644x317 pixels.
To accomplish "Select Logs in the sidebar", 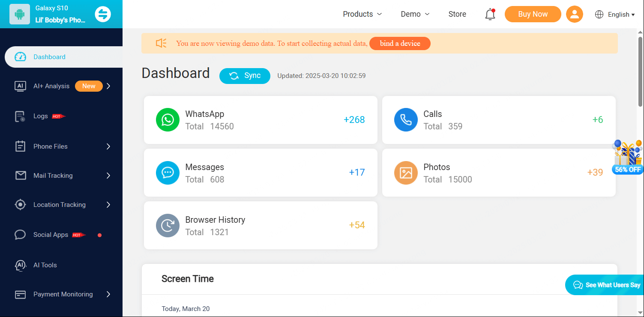I will click(x=41, y=116).
